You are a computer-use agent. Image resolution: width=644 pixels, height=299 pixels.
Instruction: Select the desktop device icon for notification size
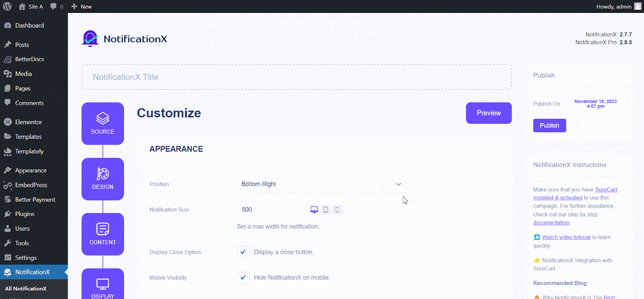pos(314,210)
